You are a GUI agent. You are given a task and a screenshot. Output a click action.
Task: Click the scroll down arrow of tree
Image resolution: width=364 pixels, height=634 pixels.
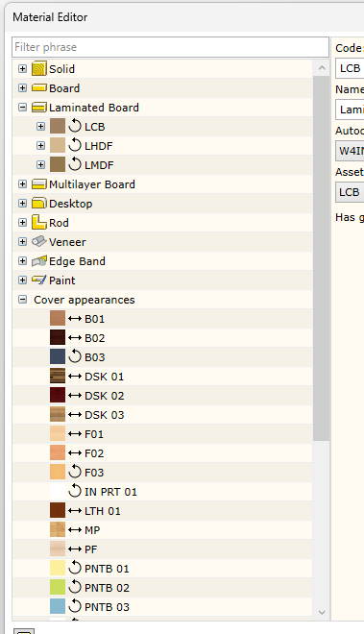click(322, 612)
